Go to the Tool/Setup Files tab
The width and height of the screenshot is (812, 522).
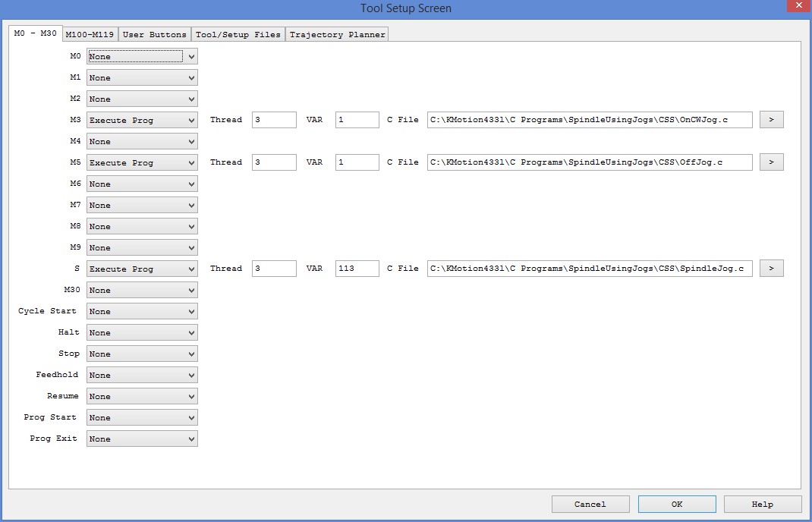[238, 34]
